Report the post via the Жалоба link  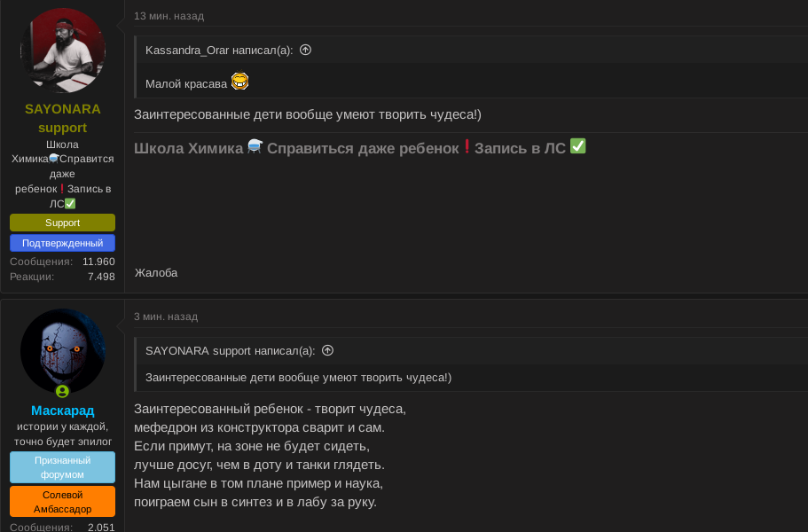[156, 272]
